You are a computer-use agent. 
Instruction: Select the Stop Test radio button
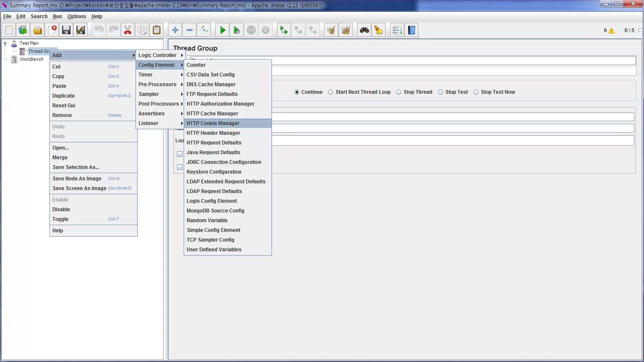tap(440, 92)
